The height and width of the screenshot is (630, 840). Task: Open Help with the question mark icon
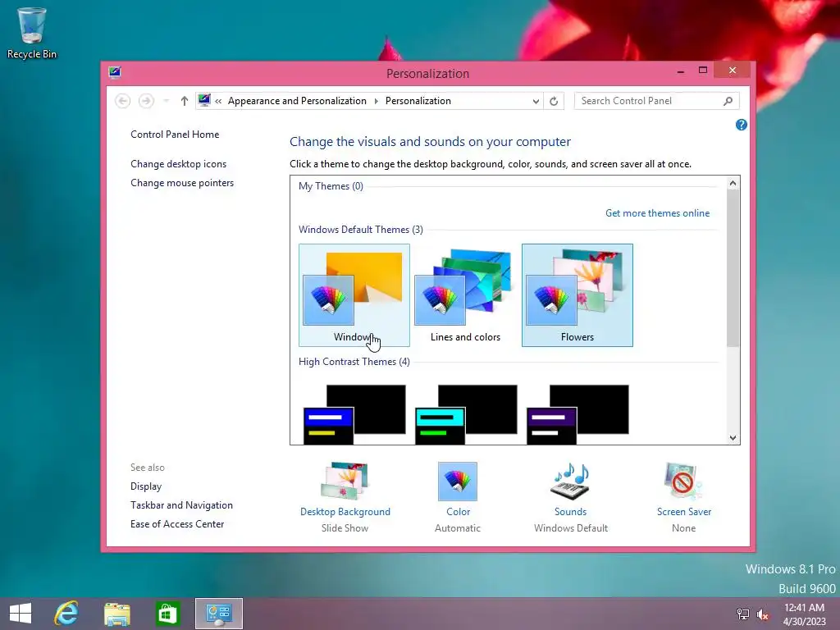pos(742,125)
